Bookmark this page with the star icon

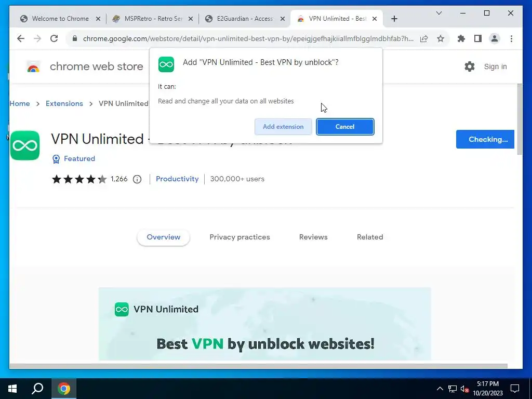pos(441,38)
